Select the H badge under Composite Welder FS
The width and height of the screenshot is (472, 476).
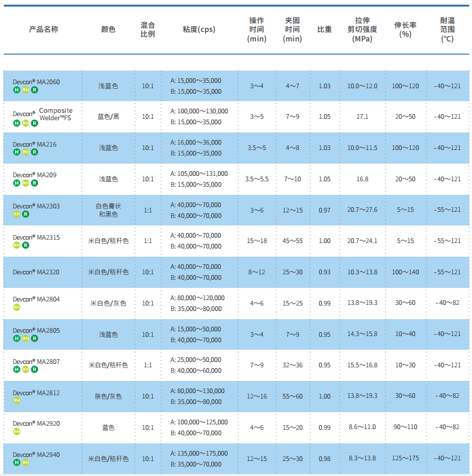17,124
